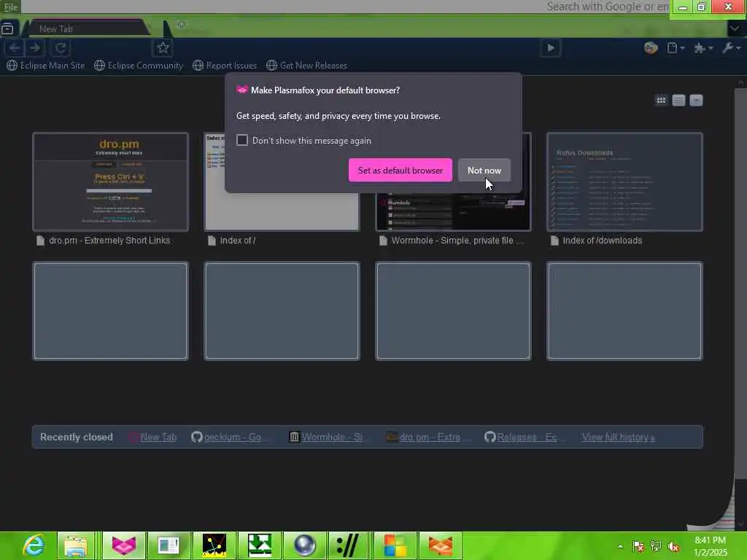Click the pink Plasmafox taskbar icon

point(124,545)
